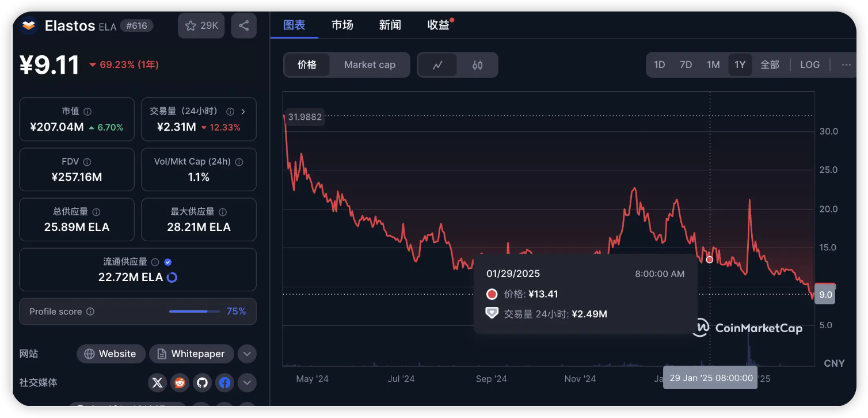
Task: Click the 75% profile score value
Action: 236,311
